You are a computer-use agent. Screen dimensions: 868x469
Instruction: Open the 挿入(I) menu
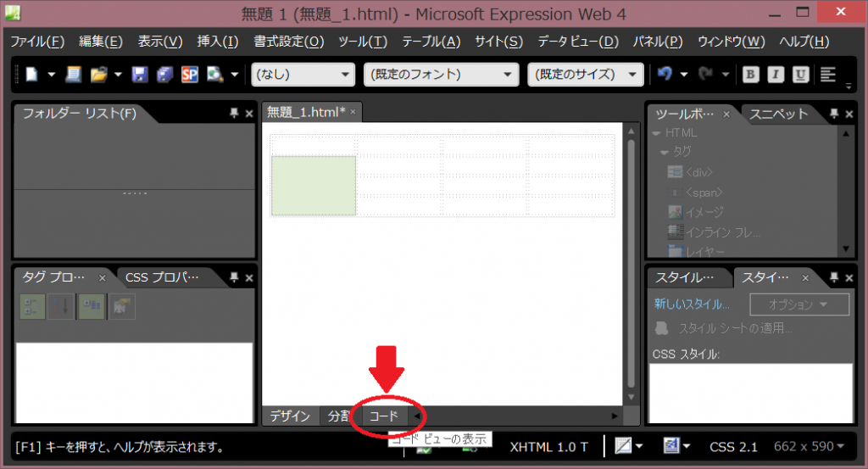[x=218, y=42]
